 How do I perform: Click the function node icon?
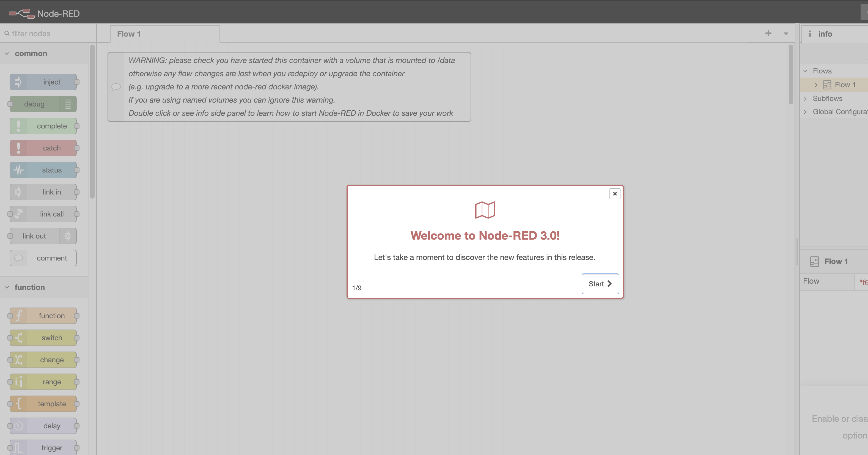(18, 316)
